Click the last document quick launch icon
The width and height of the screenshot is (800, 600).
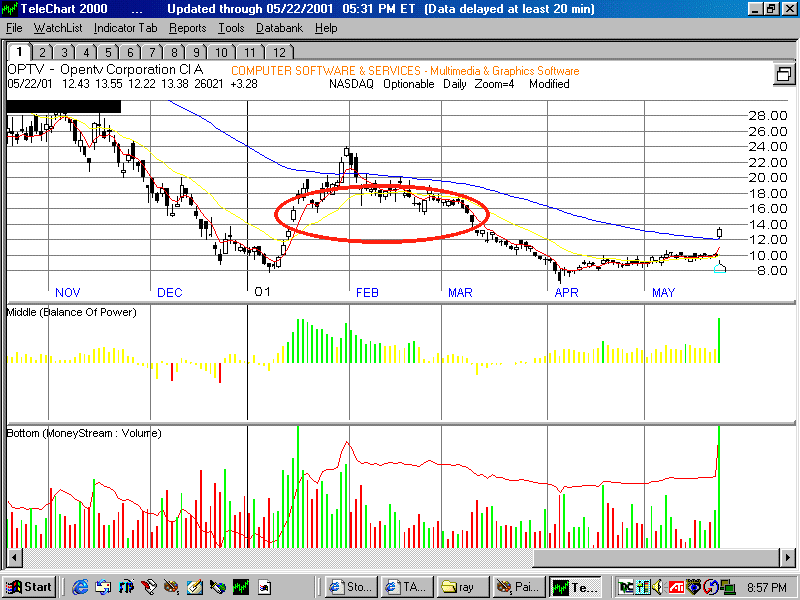tap(264, 587)
